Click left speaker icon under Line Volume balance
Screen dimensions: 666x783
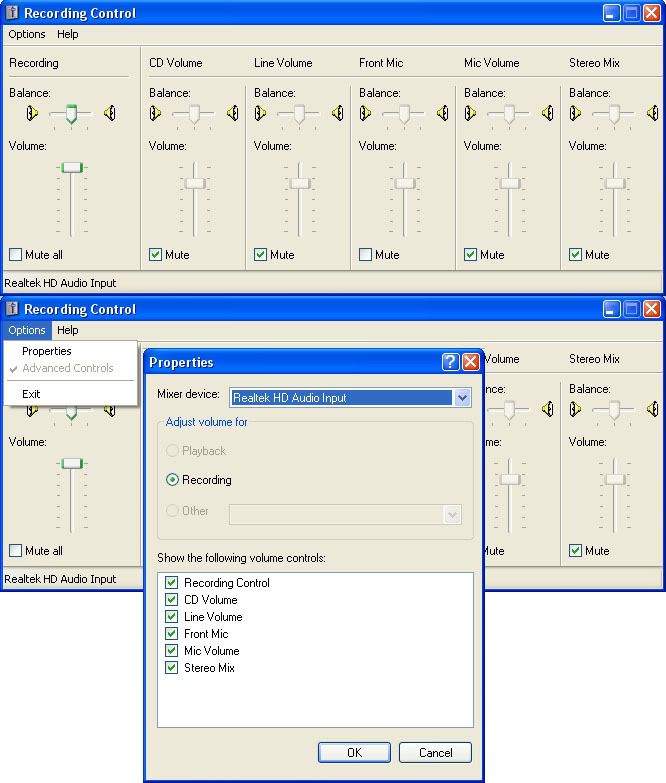260,114
